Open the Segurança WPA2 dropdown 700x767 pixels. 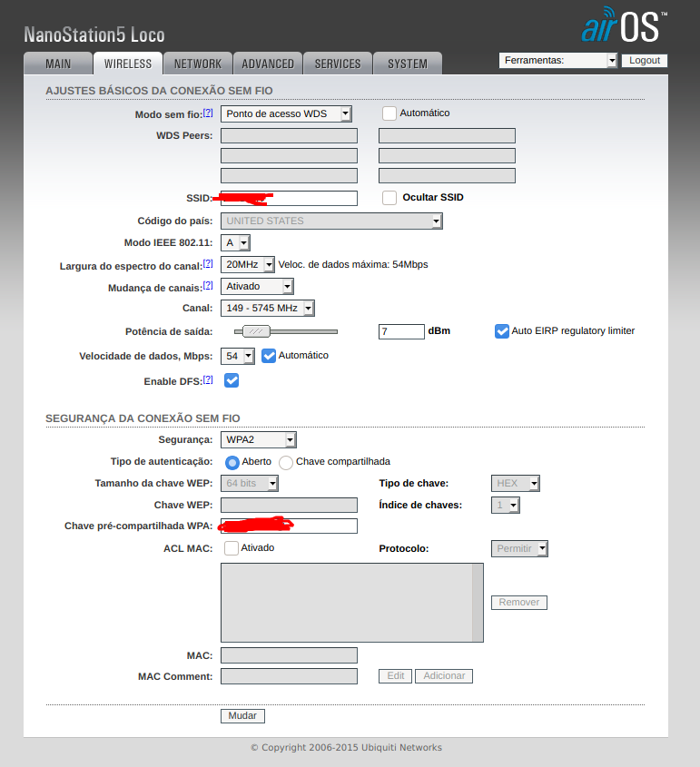(258, 439)
